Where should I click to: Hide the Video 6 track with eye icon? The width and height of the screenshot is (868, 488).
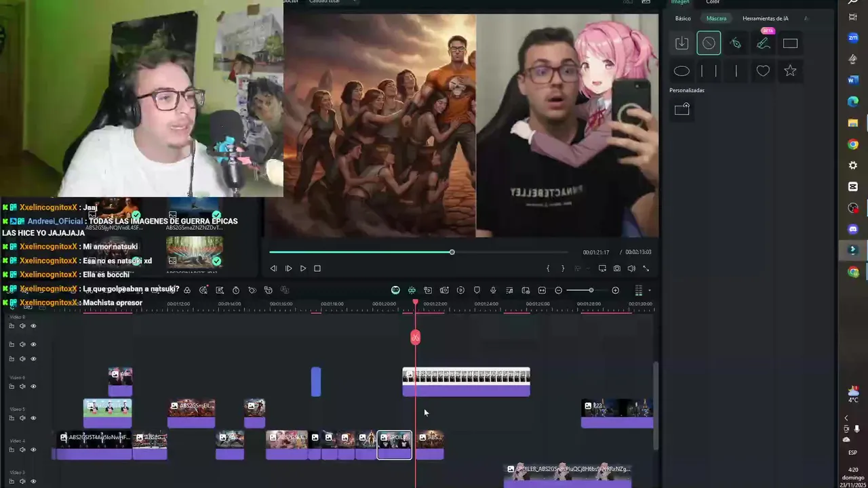click(33, 386)
